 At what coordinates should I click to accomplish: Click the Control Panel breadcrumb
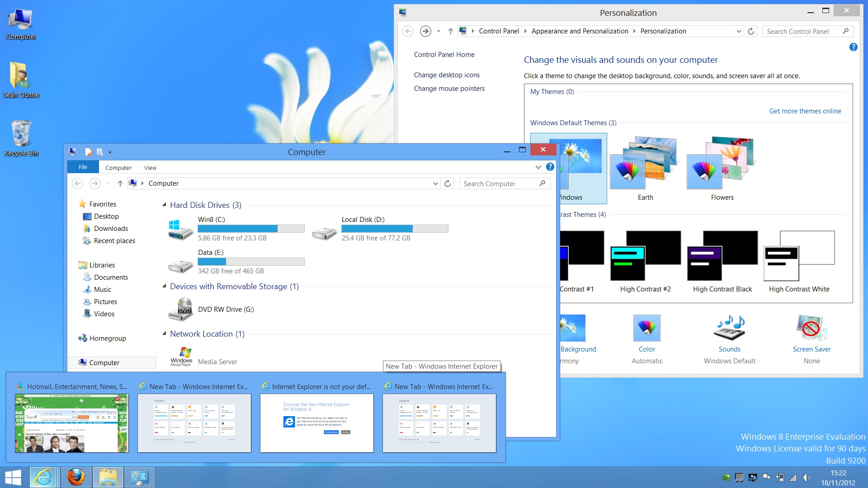pos(499,31)
